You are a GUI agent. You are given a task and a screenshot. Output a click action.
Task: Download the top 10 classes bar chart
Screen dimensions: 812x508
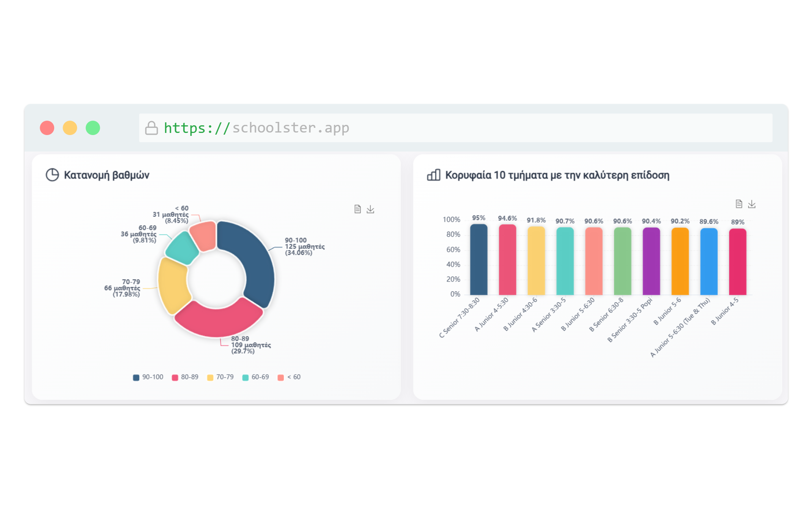tap(752, 204)
